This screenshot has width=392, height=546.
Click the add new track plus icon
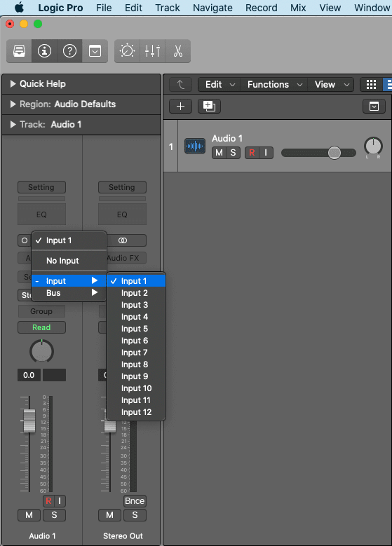[180, 107]
